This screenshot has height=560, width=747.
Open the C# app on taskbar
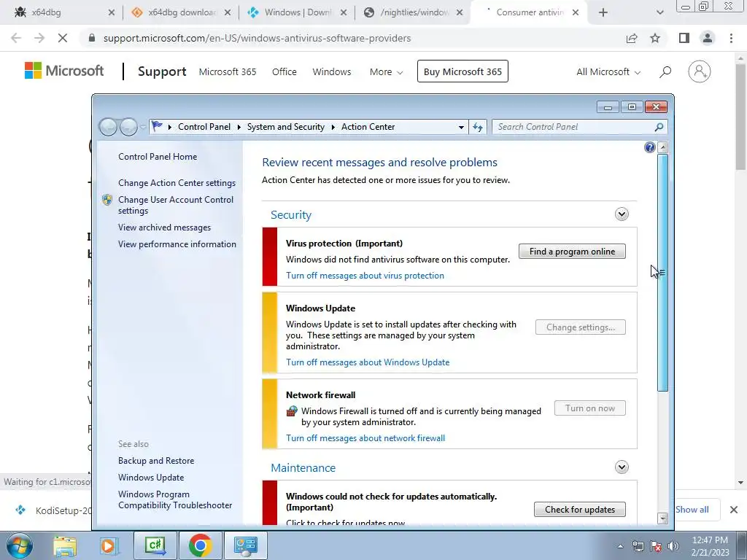coord(155,545)
